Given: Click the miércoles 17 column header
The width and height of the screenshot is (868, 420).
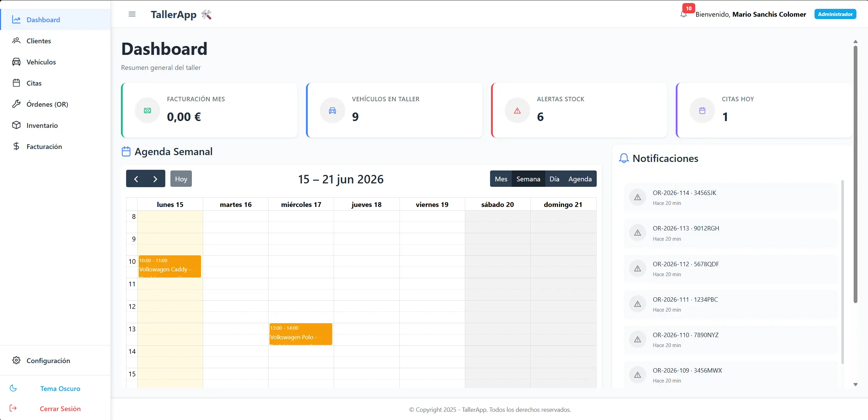Looking at the screenshot, I should tap(301, 205).
